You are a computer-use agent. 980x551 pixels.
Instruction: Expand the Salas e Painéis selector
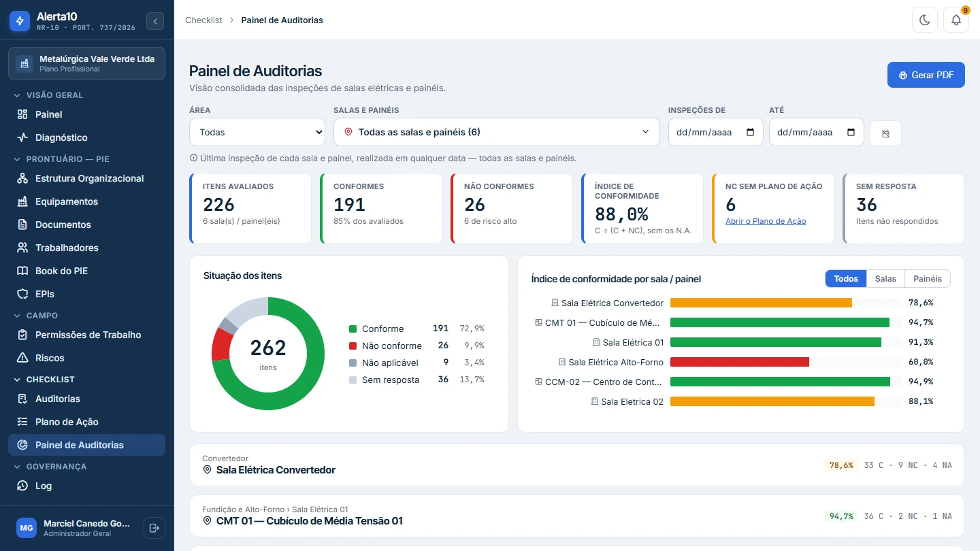pos(497,132)
